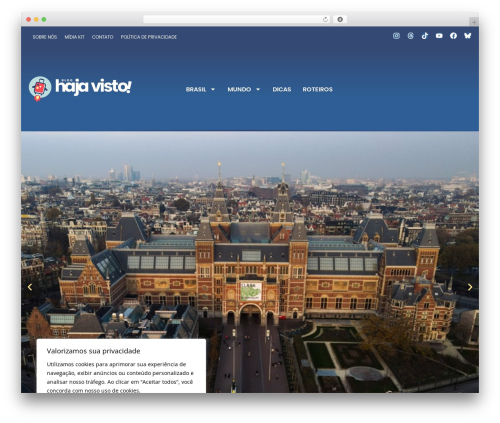Click the Valorizamos sua privacidade heading
Viewport: 500px width, 423px height.
click(93, 351)
